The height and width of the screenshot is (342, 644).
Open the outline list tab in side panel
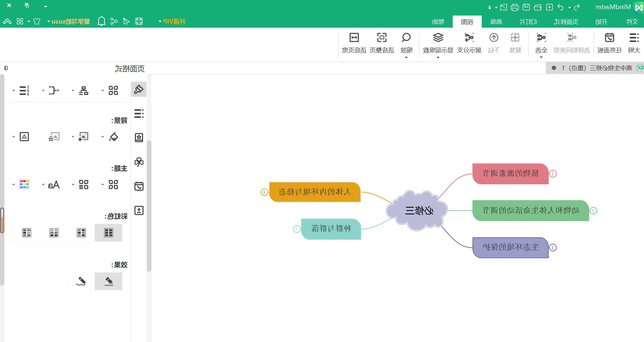(x=139, y=113)
